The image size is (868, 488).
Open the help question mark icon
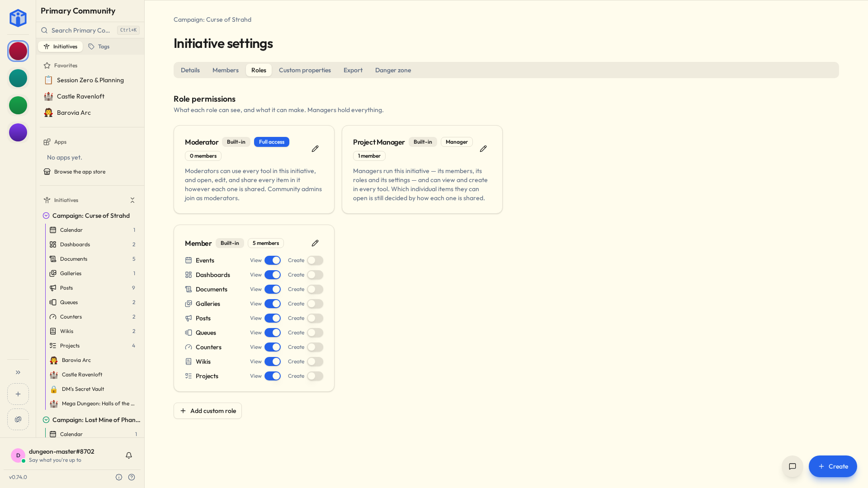132,477
